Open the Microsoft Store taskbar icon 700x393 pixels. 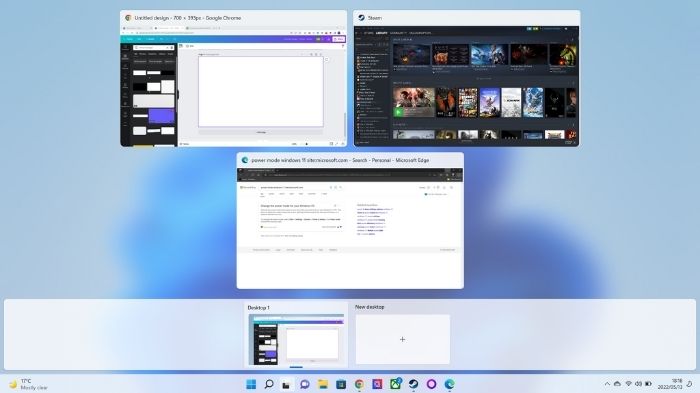(341, 384)
